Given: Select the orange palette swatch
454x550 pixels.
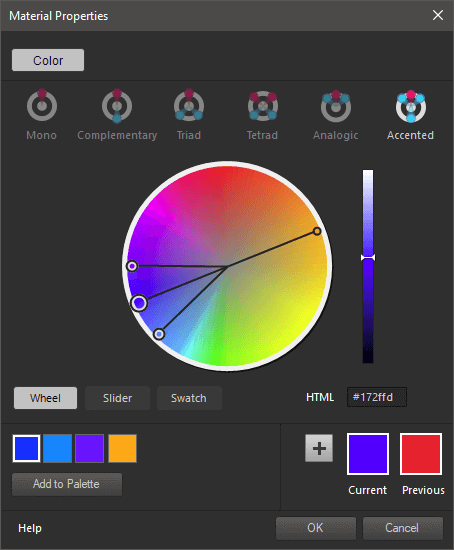Looking at the screenshot, I should (122, 448).
